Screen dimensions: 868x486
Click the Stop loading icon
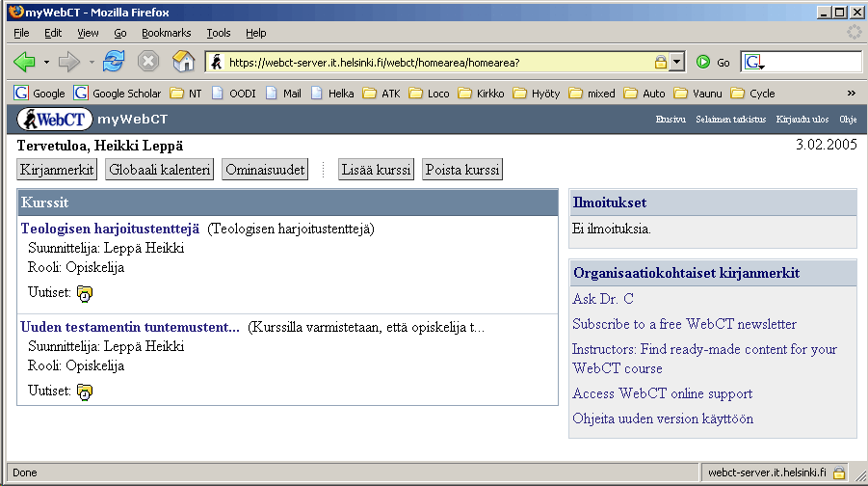(148, 62)
